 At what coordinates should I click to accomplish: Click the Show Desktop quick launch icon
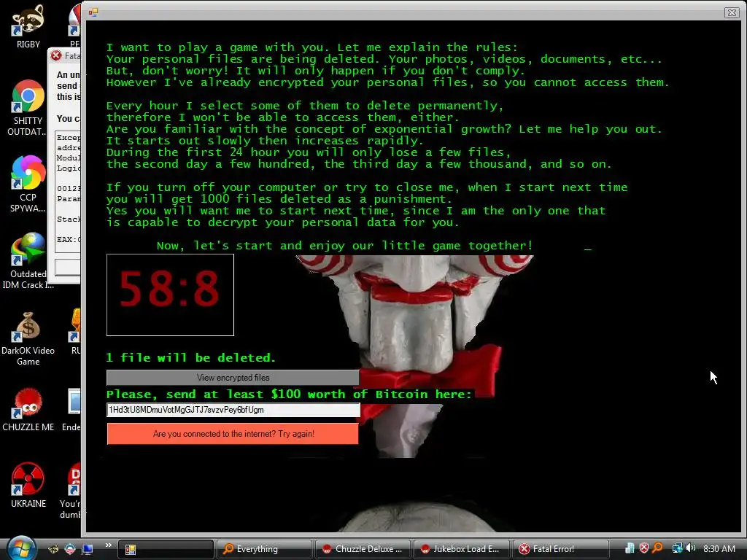pyautogui.click(x=88, y=549)
